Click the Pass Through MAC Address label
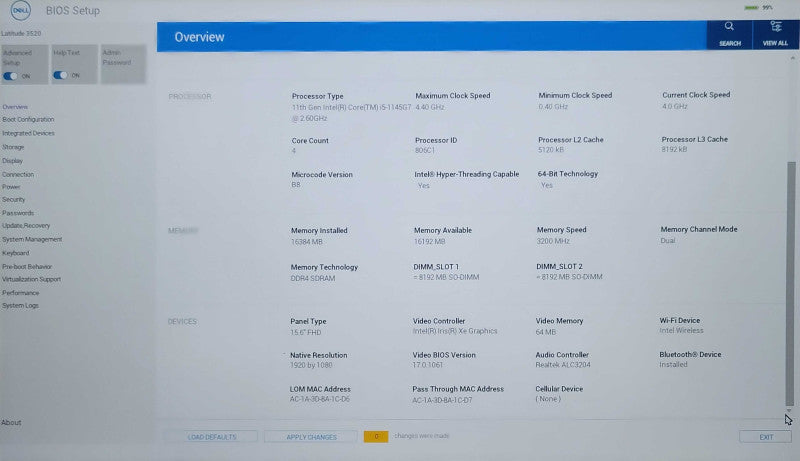The height and width of the screenshot is (461, 800). [x=458, y=389]
